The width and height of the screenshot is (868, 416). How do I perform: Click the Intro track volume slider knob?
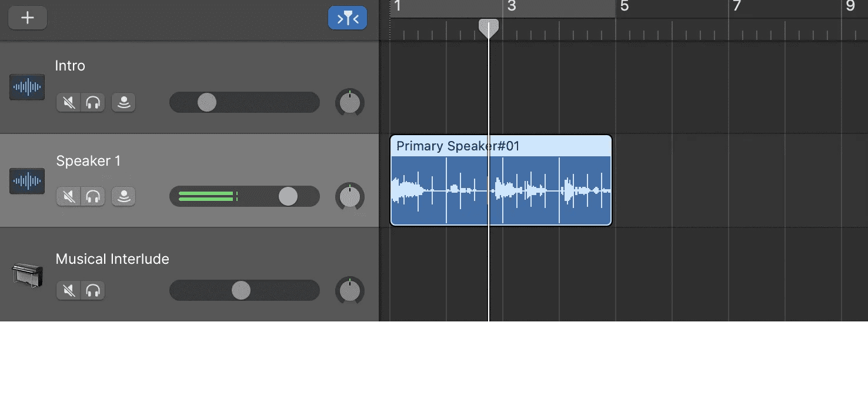pos(207,102)
